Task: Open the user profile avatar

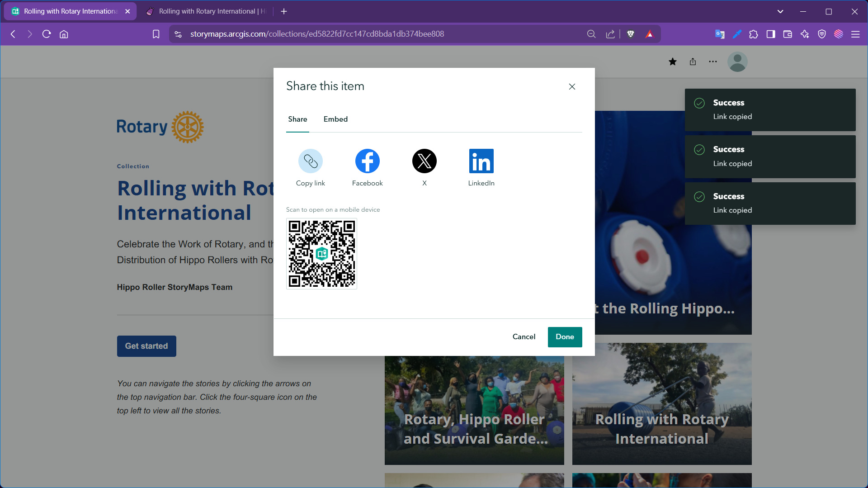Action: (x=737, y=62)
